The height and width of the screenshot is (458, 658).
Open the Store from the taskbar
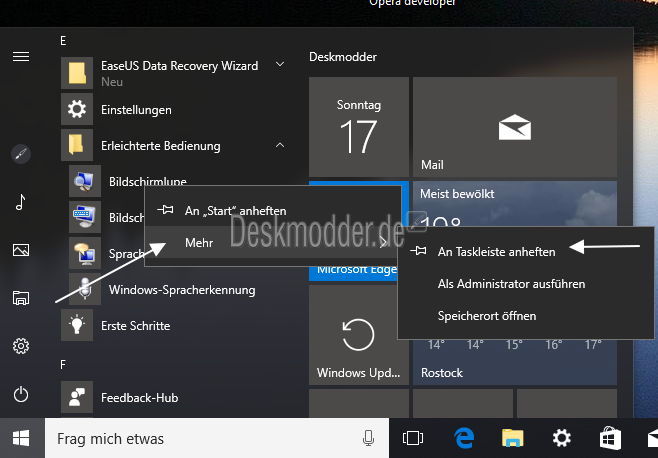click(x=610, y=438)
